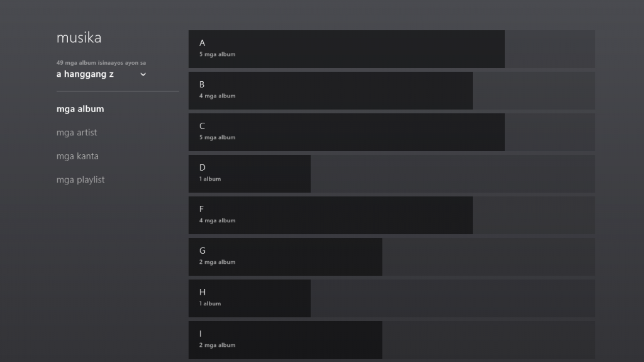The height and width of the screenshot is (362, 644).
Task: Click '5 mga album' text under A
Action: [x=217, y=55]
